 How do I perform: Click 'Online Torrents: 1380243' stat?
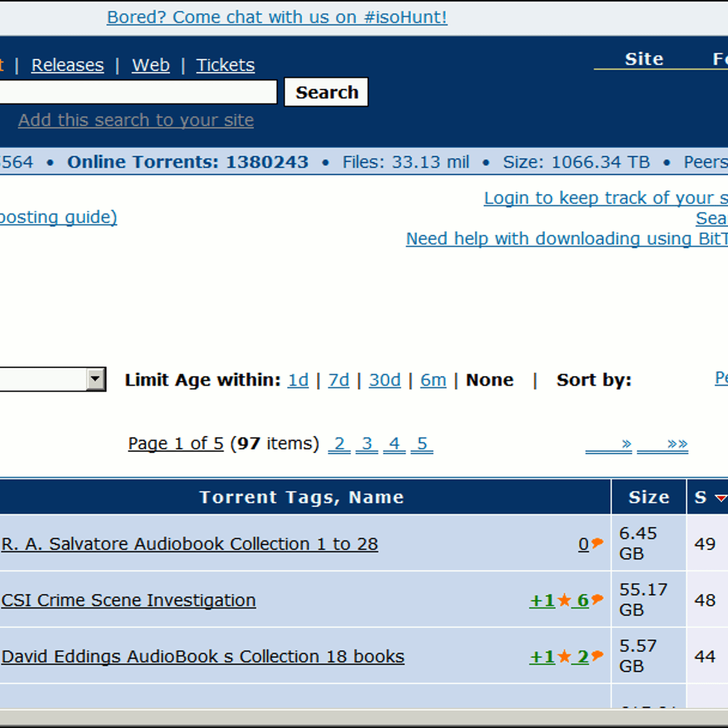point(187,162)
